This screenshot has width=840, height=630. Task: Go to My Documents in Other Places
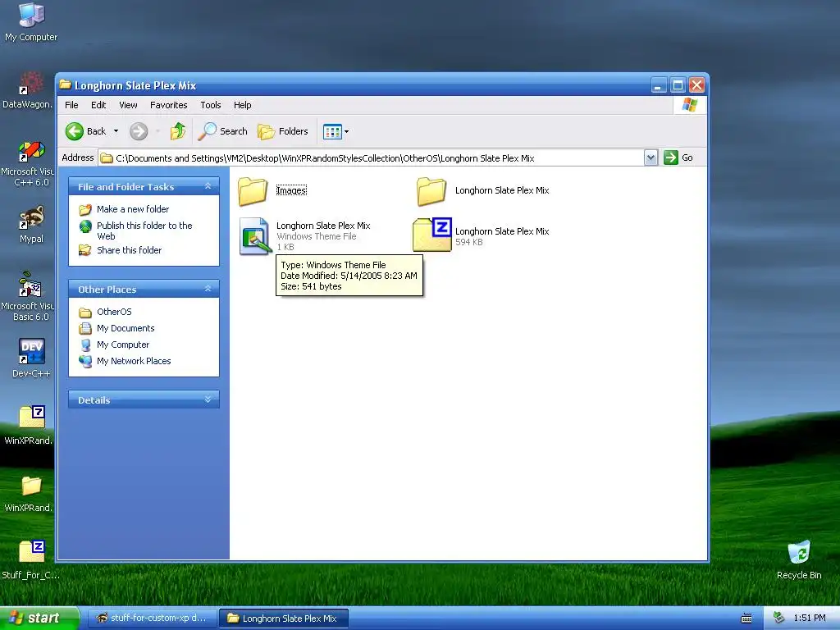pos(126,328)
